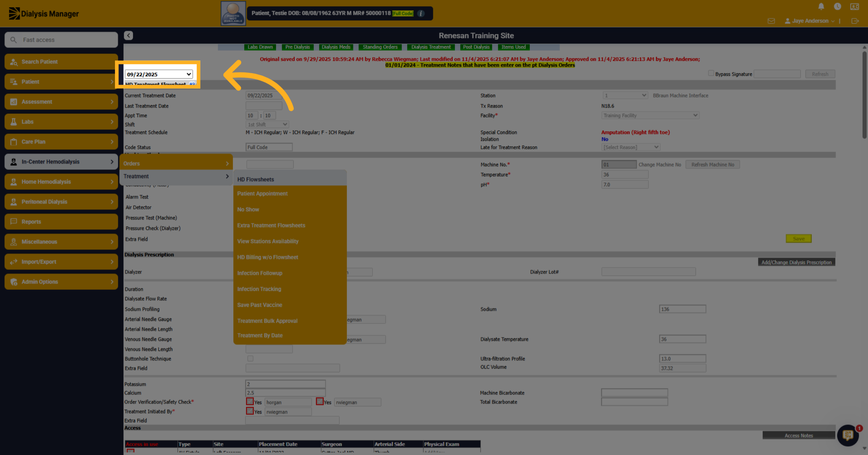Open the Training Facility dropdown
This screenshot has height=455, width=868.
pyautogui.click(x=650, y=115)
